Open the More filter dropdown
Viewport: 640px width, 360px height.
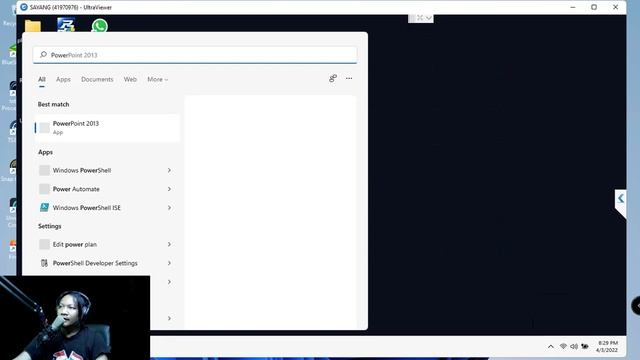click(x=158, y=79)
